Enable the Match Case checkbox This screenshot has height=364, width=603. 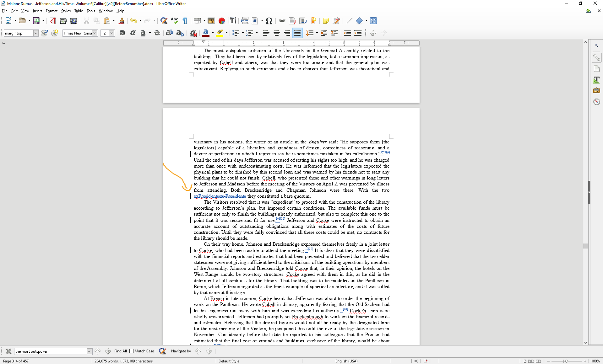click(132, 351)
